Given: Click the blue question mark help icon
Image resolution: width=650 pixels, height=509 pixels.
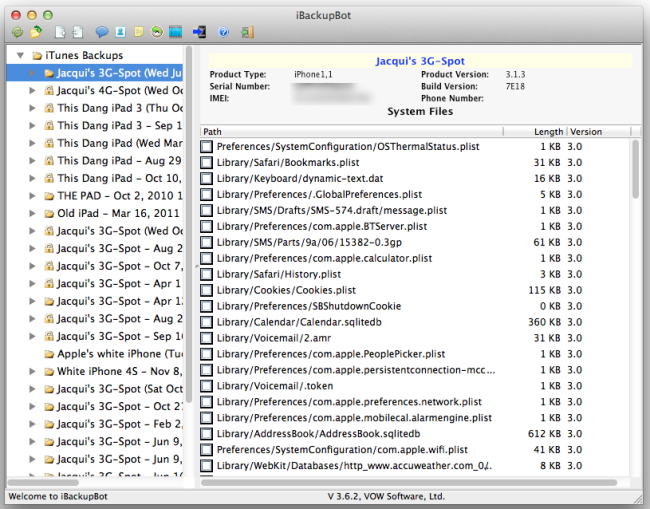Looking at the screenshot, I should [x=223, y=32].
